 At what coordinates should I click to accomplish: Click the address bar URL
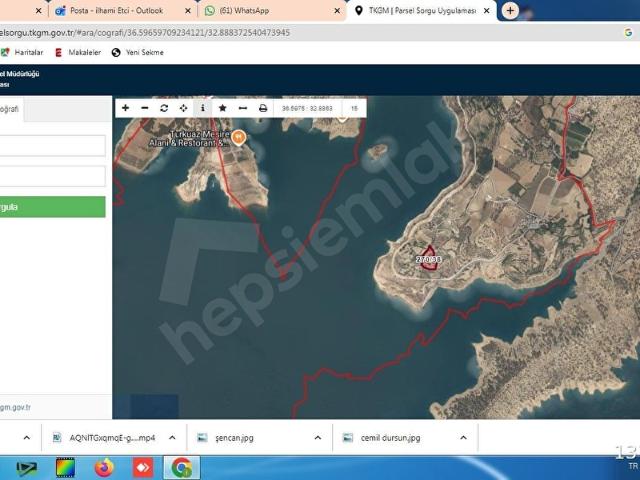click(145, 33)
